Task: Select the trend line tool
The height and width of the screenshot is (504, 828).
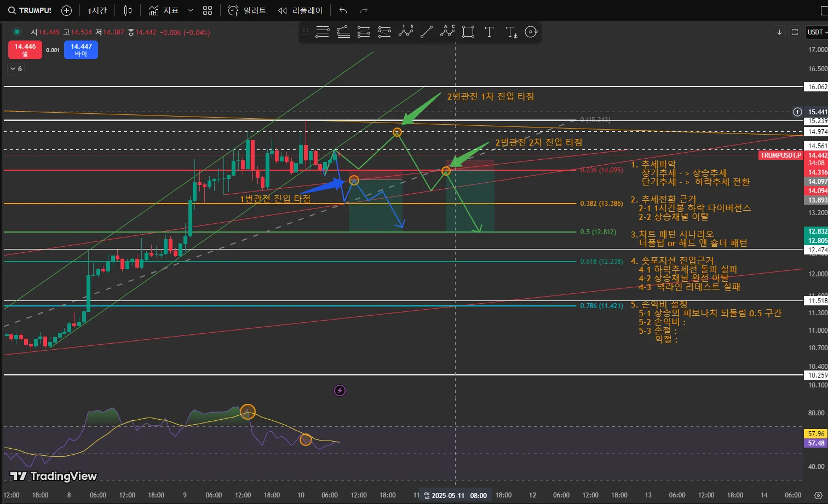Action: click(427, 32)
